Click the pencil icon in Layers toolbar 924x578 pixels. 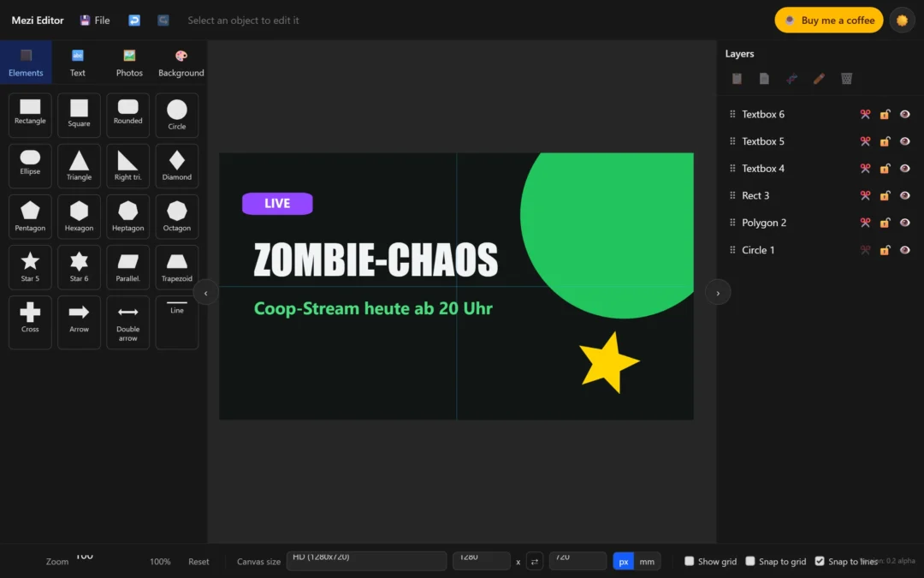819,79
